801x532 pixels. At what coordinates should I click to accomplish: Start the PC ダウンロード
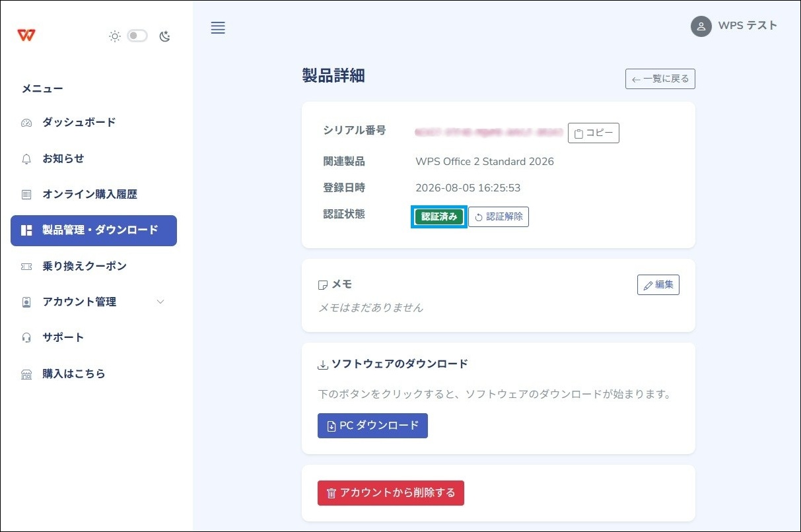coord(372,426)
